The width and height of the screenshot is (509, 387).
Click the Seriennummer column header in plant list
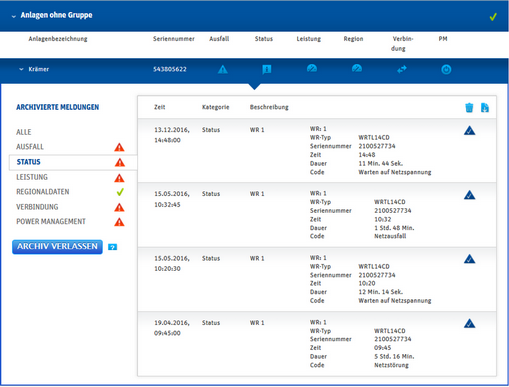174,39
